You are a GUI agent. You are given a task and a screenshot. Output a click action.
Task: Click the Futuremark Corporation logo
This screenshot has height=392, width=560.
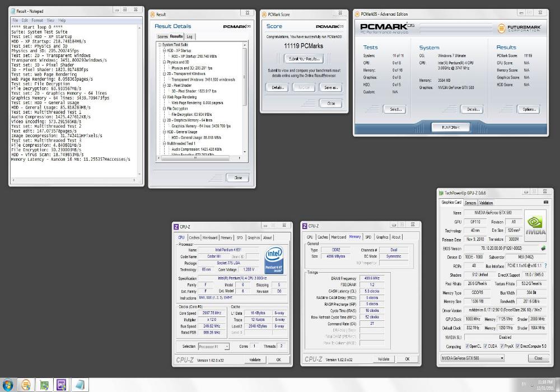519,28
